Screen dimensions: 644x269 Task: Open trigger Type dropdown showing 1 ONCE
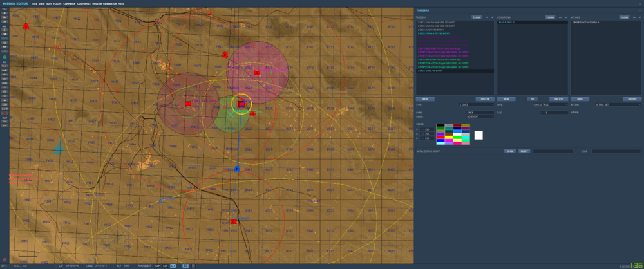(475, 104)
